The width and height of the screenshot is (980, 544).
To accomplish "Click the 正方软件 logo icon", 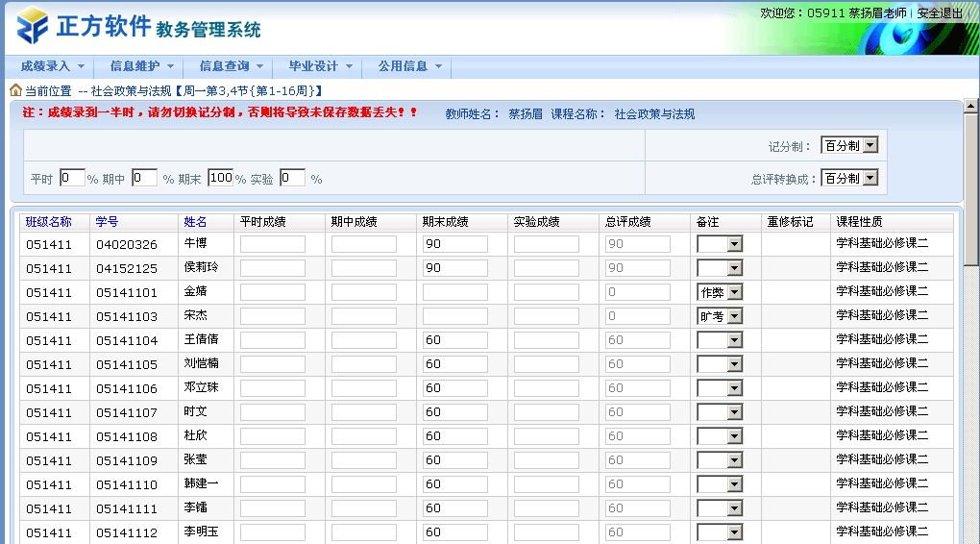I will 33,26.
